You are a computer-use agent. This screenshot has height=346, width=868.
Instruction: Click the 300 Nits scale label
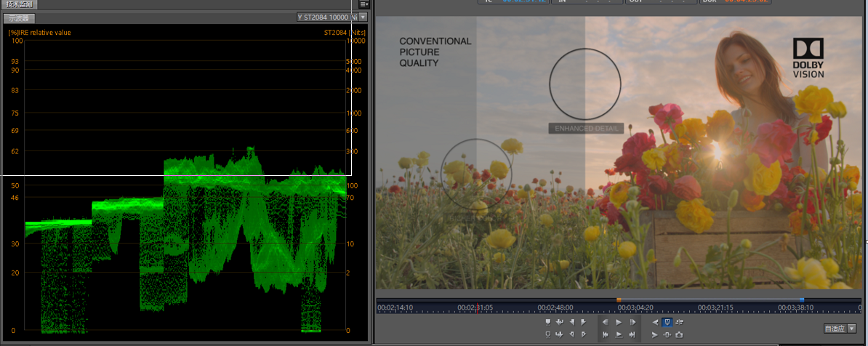352,151
